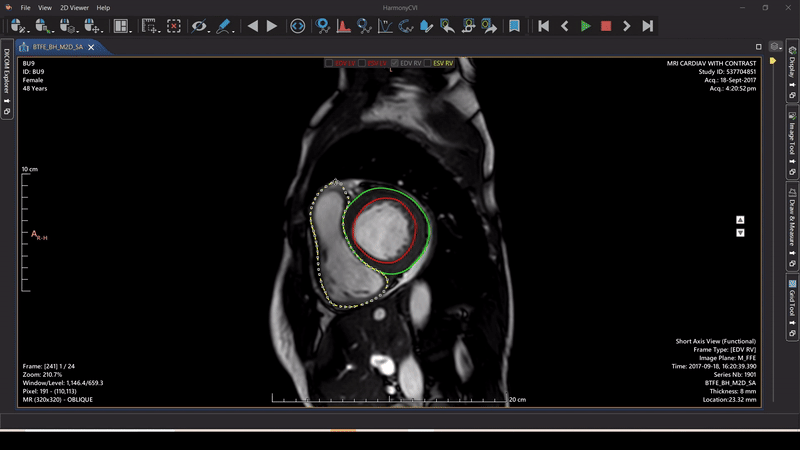Go to next image with right triangle
This screenshot has width=800, height=450.
pyautogui.click(x=272, y=26)
